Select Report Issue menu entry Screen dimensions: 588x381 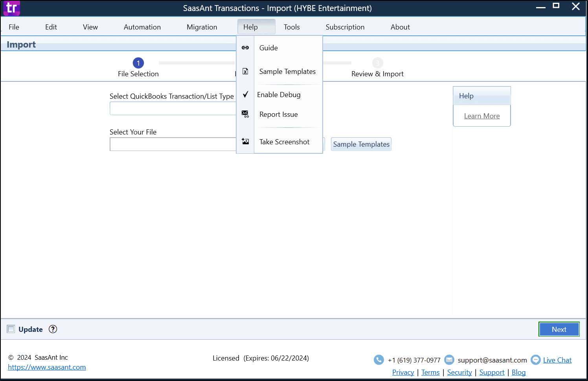click(279, 114)
